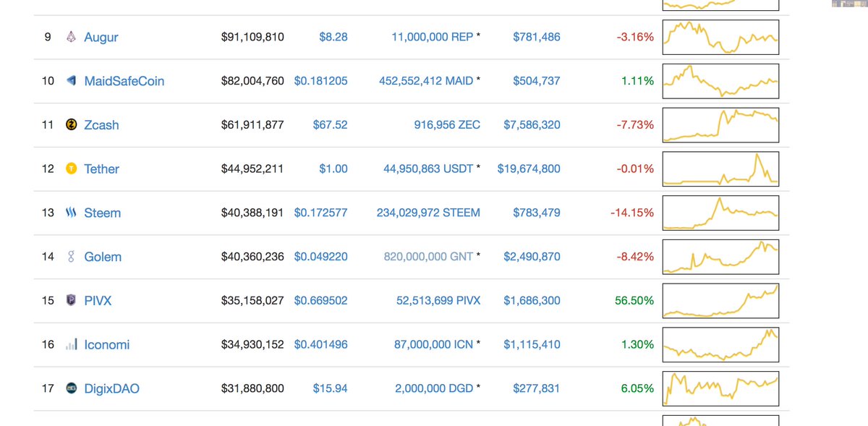Click DigixDAO price $15.94
This screenshot has width=868, height=426.
click(330, 388)
